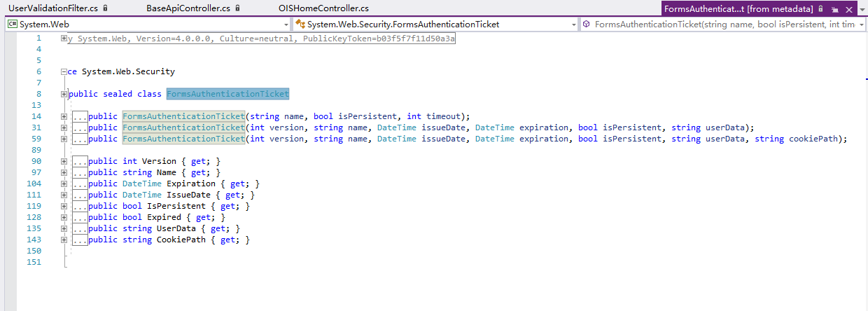
Task: Expand the collapsed assembly region on line 1
Action: pyautogui.click(x=64, y=38)
